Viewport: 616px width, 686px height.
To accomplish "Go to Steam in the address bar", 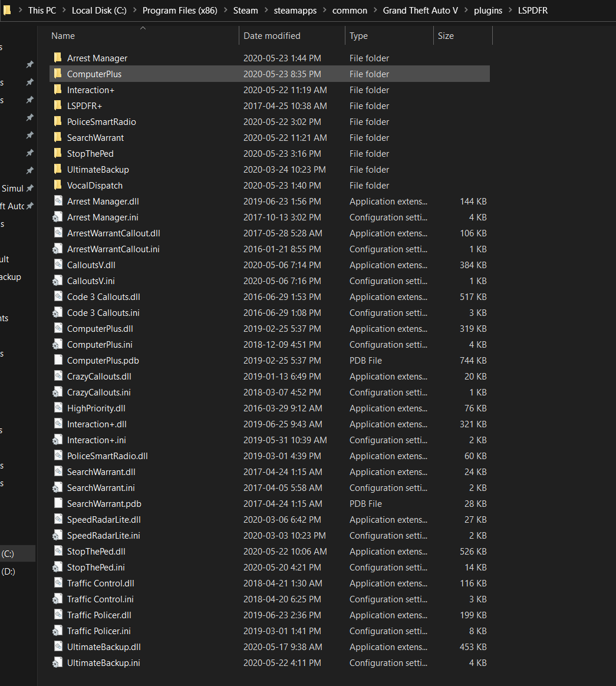I will 245,10.
